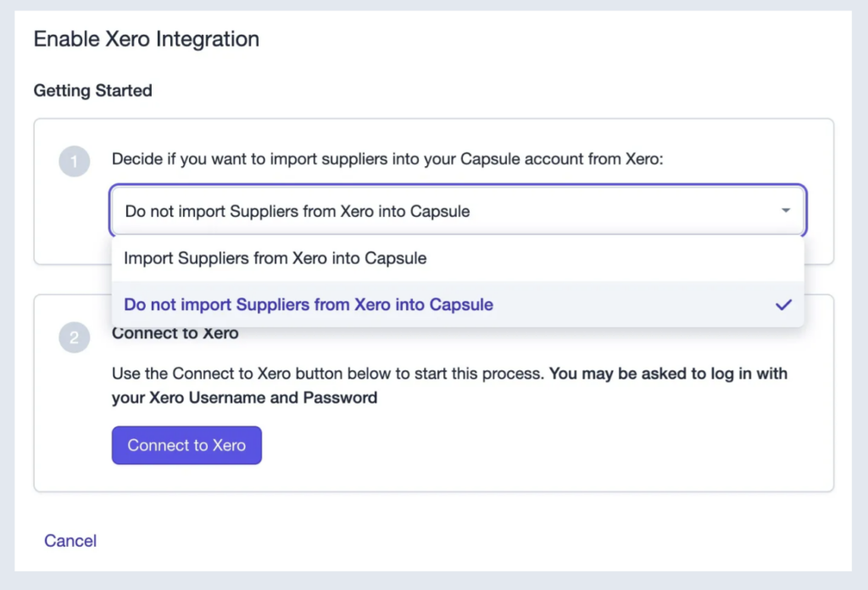
Task: Click the checkmark next to selected option
Action: click(783, 304)
